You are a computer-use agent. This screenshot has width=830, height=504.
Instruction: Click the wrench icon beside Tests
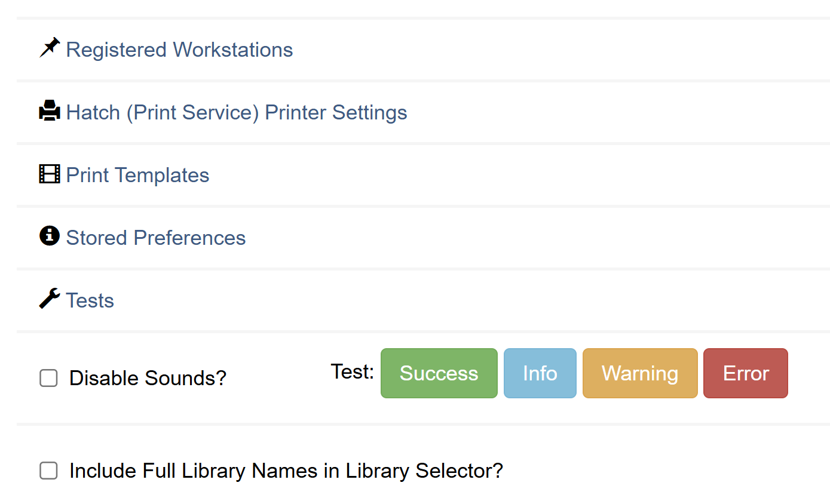[50, 299]
